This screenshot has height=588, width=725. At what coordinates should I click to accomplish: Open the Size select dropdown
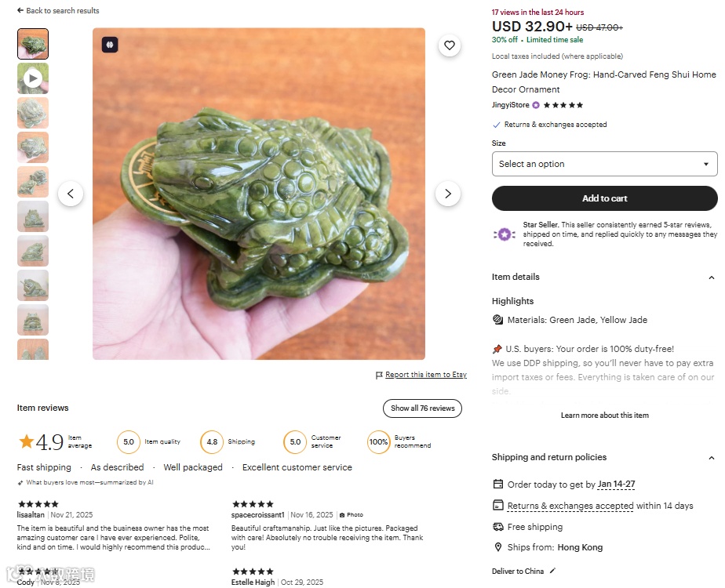click(x=604, y=164)
